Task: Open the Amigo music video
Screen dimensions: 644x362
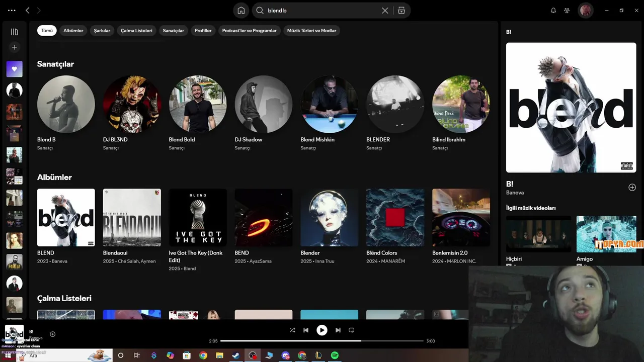Action: tap(606, 234)
